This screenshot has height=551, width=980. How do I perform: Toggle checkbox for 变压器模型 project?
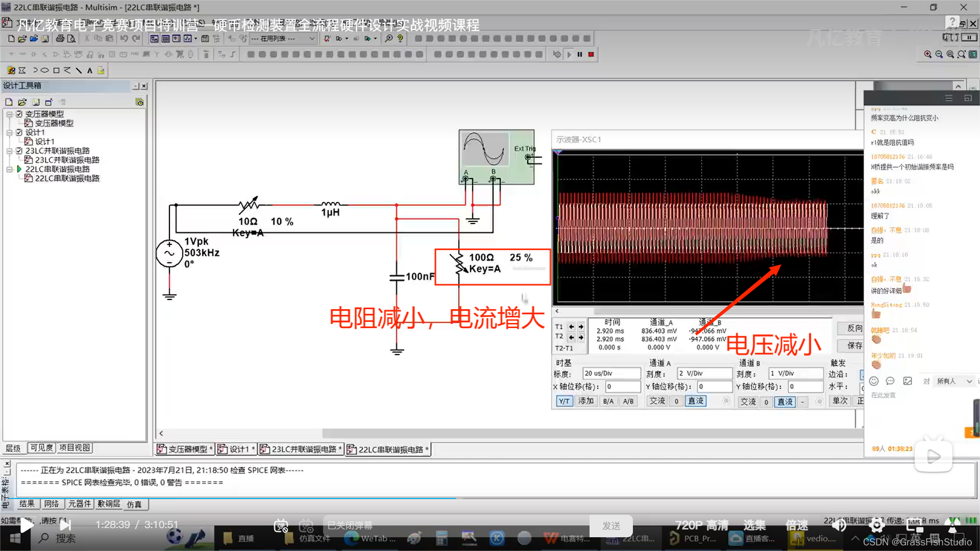point(19,114)
